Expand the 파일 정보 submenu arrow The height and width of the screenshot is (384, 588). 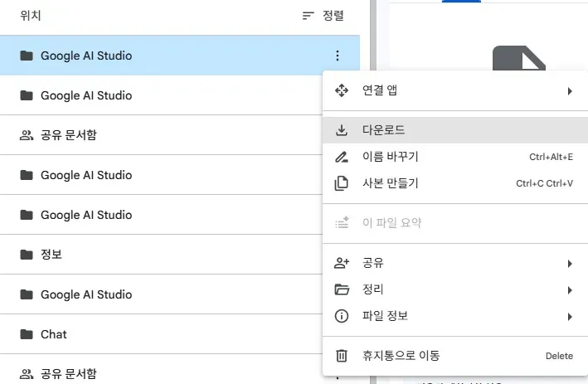click(x=570, y=316)
